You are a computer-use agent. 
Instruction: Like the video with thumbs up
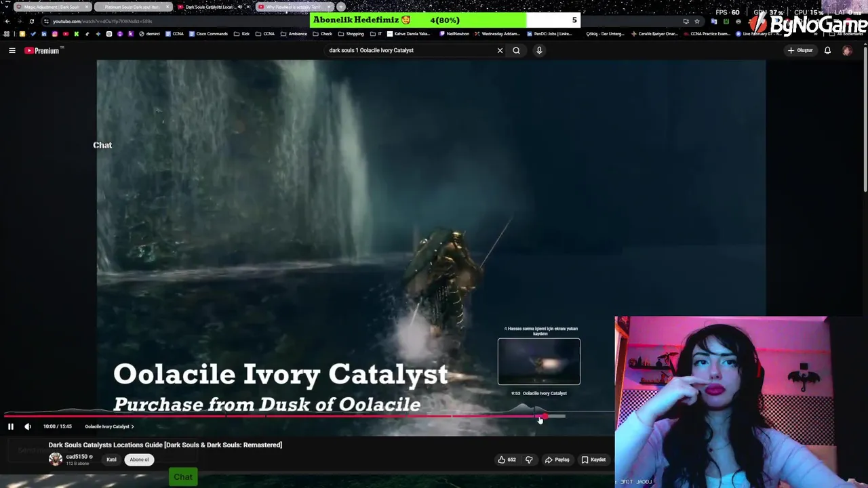507,460
